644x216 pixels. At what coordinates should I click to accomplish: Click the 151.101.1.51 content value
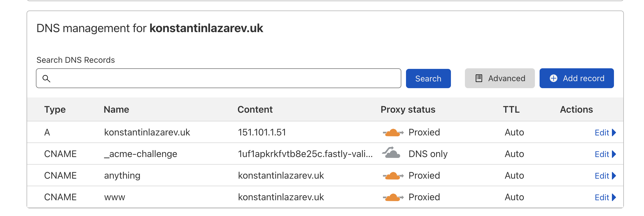pos(262,132)
